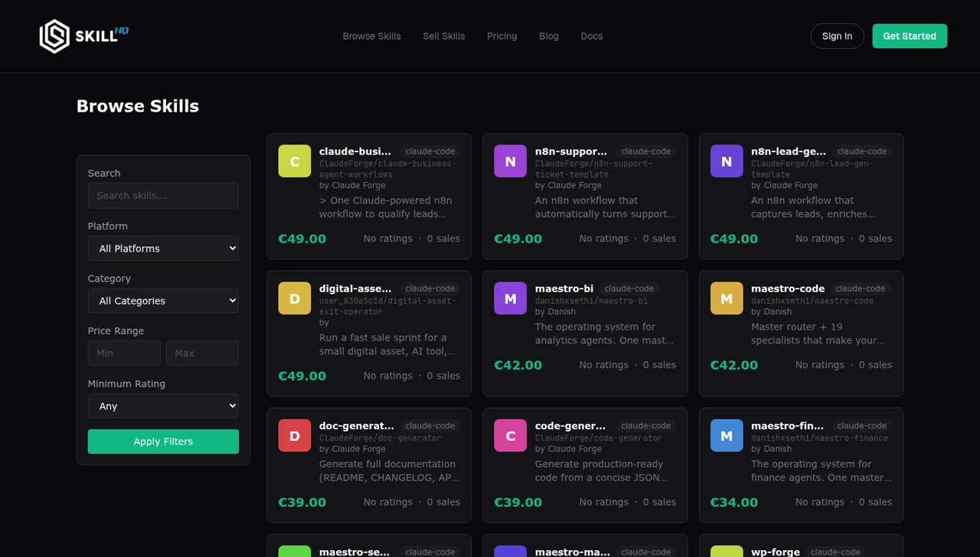Open the maestro-fin... skill title
The image size is (980, 557).
click(x=788, y=425)
